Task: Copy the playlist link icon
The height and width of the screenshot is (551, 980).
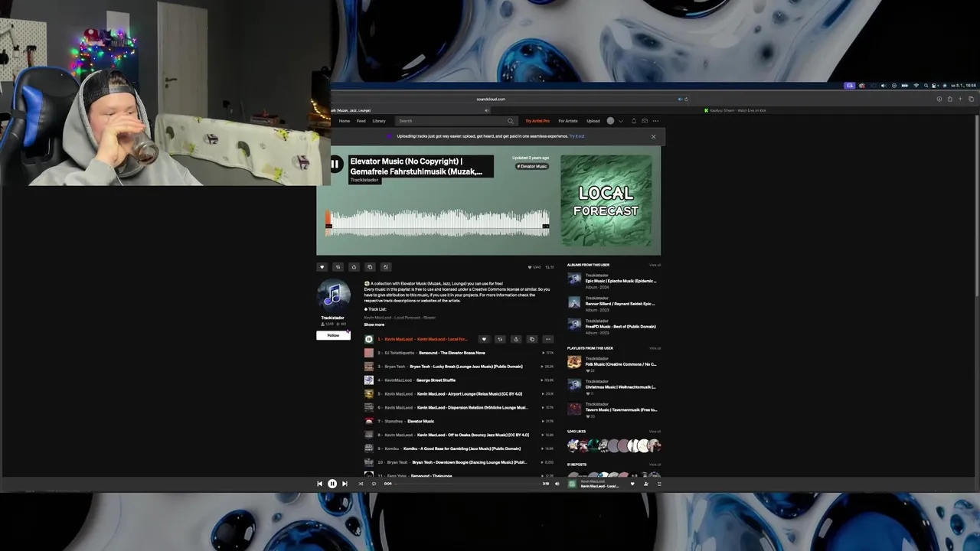Action: (x=370, y=267)
